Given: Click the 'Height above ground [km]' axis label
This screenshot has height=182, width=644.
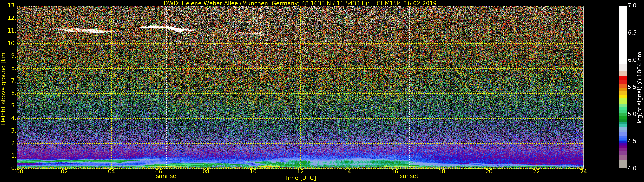Looking at the screenshot, I should (x=3, y=87).
